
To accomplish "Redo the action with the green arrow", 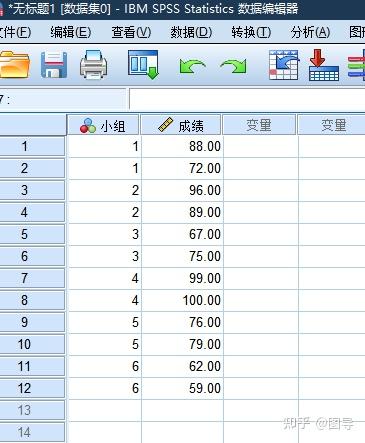I will click(234, 66).
